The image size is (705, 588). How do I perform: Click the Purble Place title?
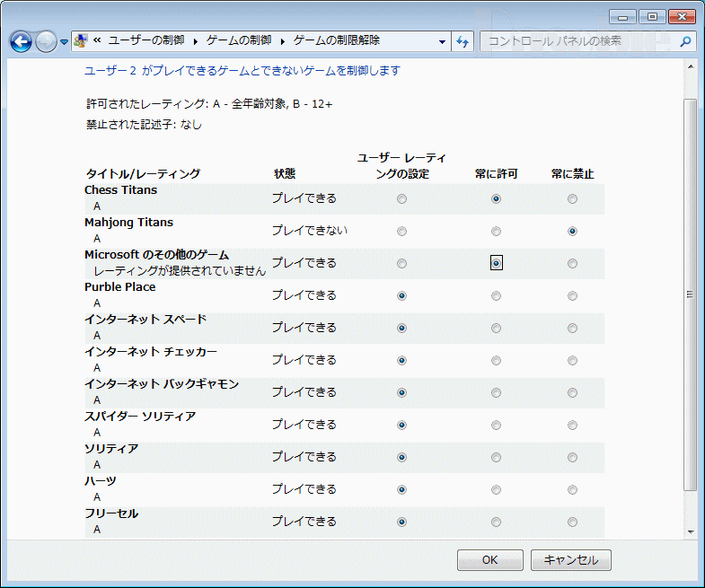[120, 287]
